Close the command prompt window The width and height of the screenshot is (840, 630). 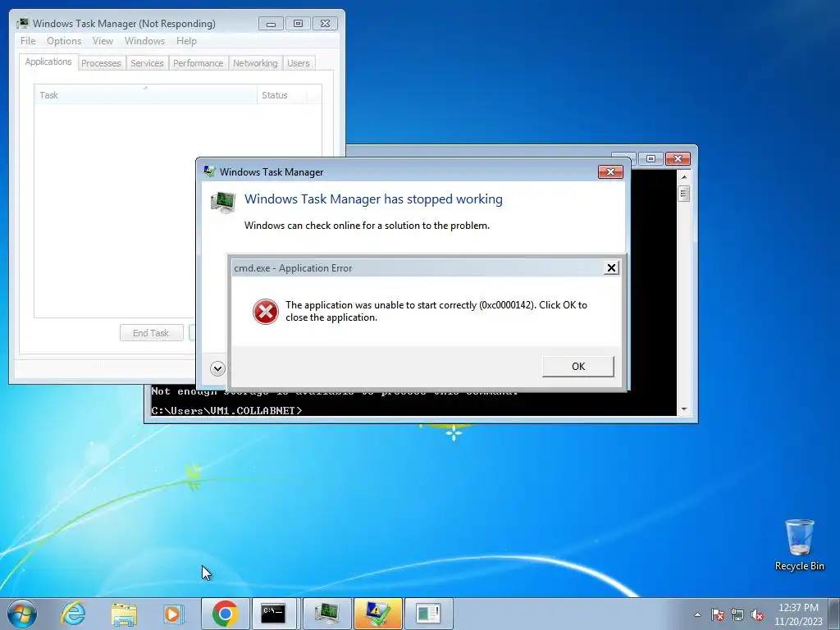(678, 158)
